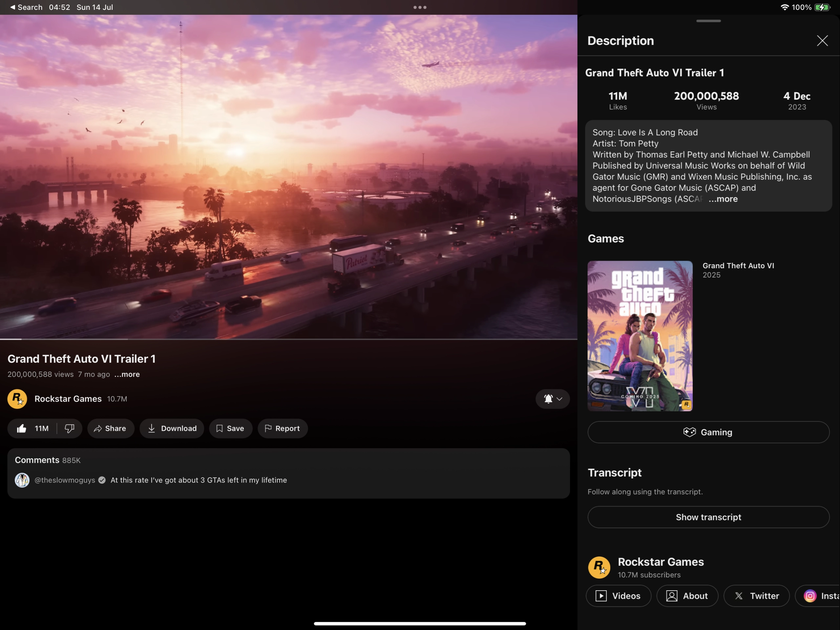The height and width of the screenshot is (630, 840).
Task: Switch to the Videos tab
Action: (618, 596)
